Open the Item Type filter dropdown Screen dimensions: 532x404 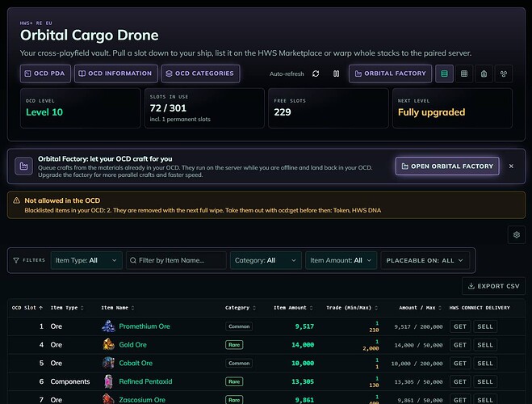tap(86, 260)
